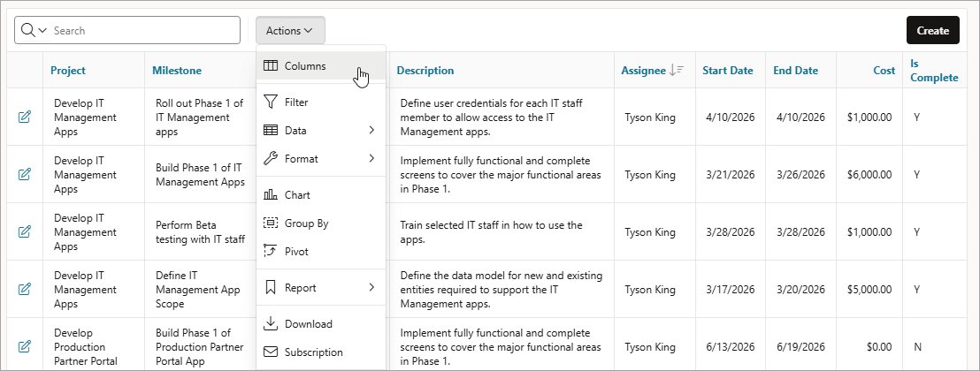Click the Report bookmark icon
Image resolution: width=980 pixels, height=371 pixels.
click(270, 287)
